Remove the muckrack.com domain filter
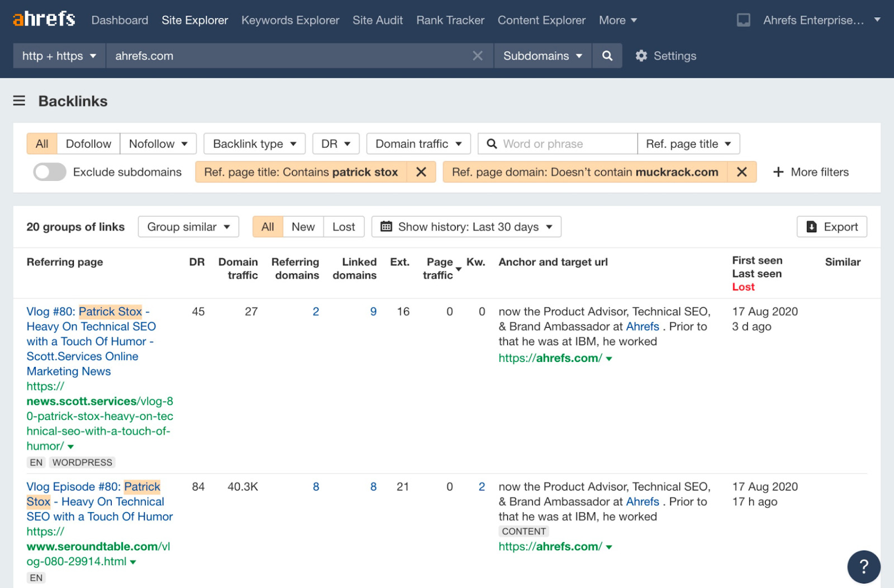The width and height of the screenshot is (894, 588). [741, 172]
